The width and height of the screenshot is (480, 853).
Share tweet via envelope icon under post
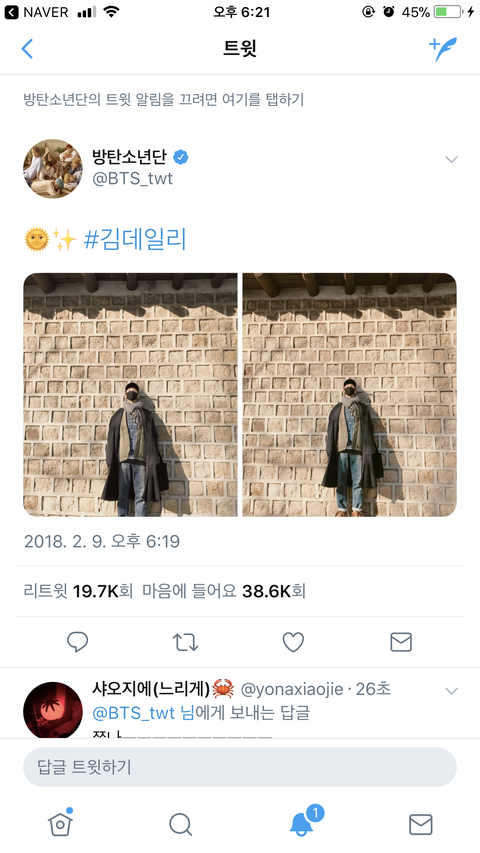click(401, 642)
